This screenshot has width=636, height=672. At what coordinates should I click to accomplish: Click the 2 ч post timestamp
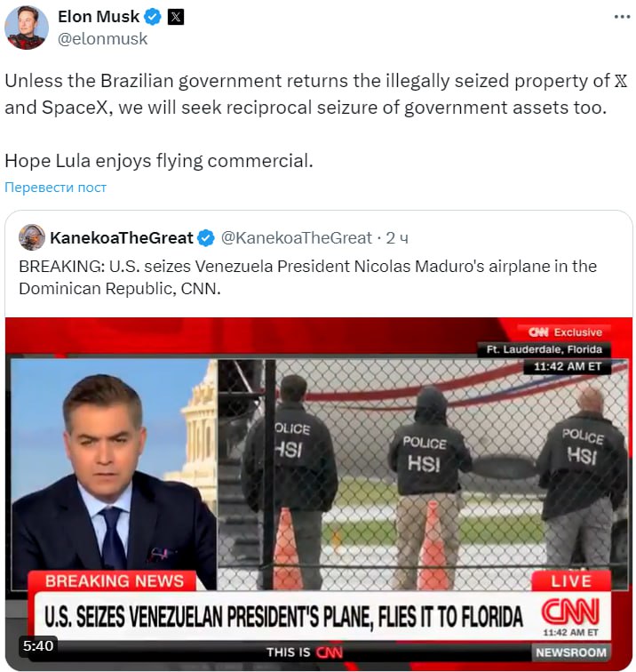(397, 238)
